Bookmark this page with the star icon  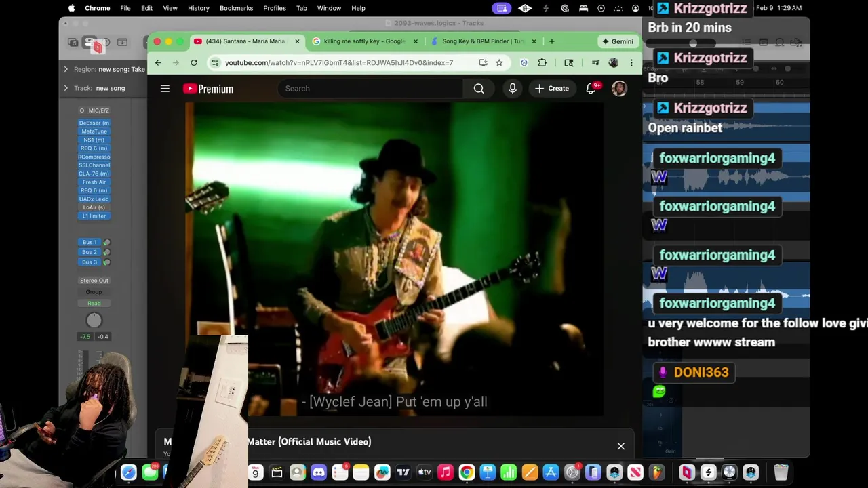click(x=499, y=63)
